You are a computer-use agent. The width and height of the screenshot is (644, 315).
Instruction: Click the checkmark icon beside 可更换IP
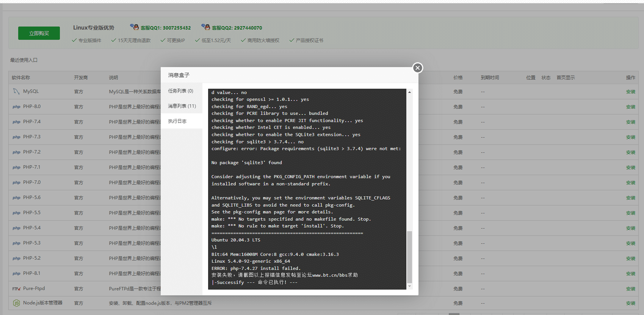click(x=163, y=40)
